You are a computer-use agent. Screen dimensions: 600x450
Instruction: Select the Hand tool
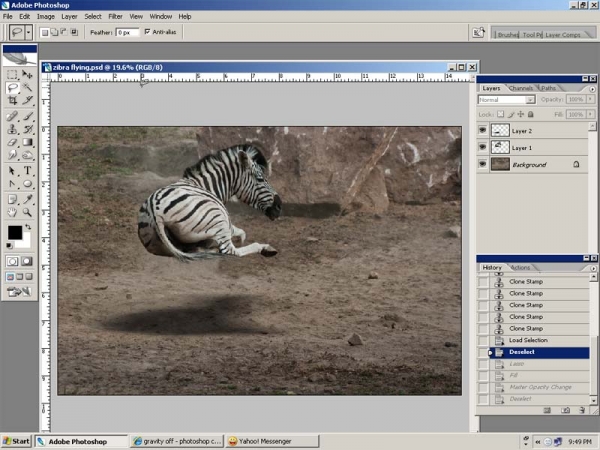click(x=12, y=212)
